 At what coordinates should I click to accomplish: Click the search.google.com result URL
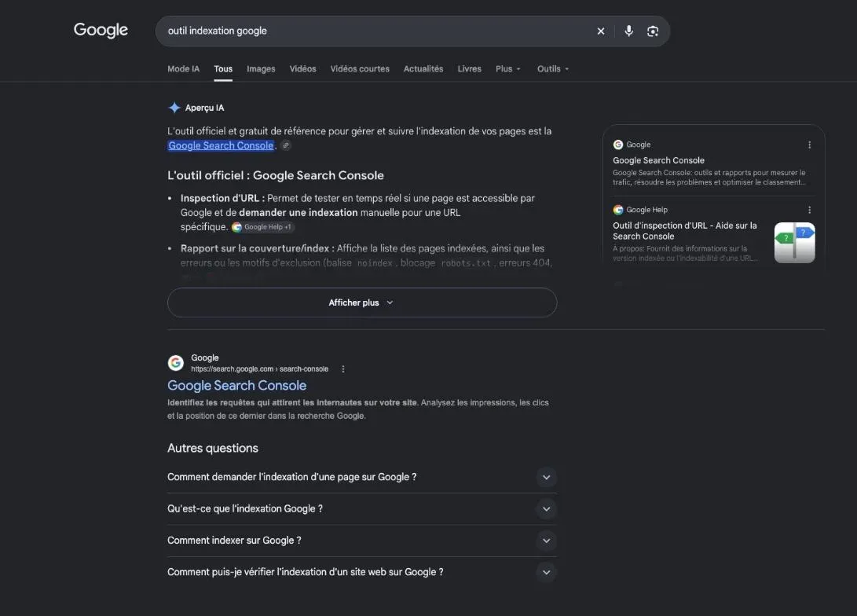click(x=260, y=369)
